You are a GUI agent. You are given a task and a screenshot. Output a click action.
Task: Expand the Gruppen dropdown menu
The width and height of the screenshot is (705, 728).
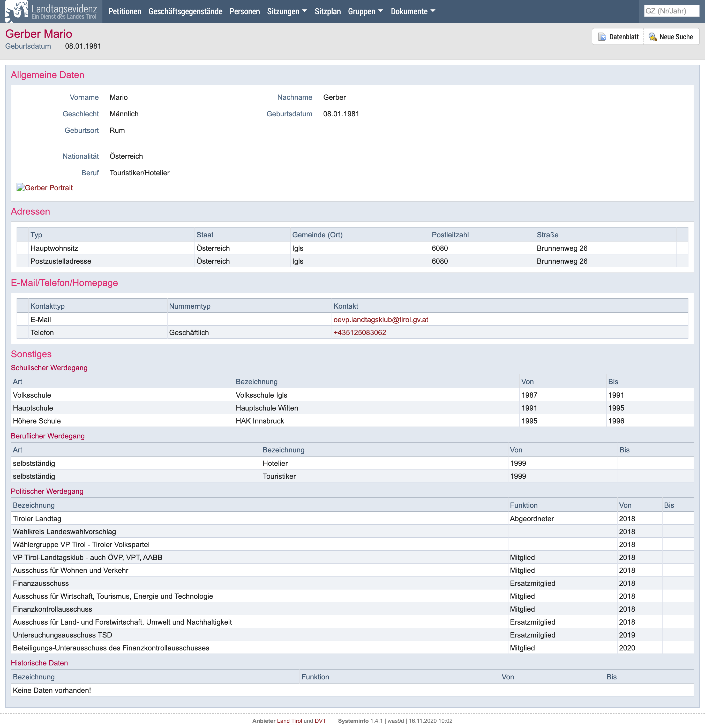365,11
